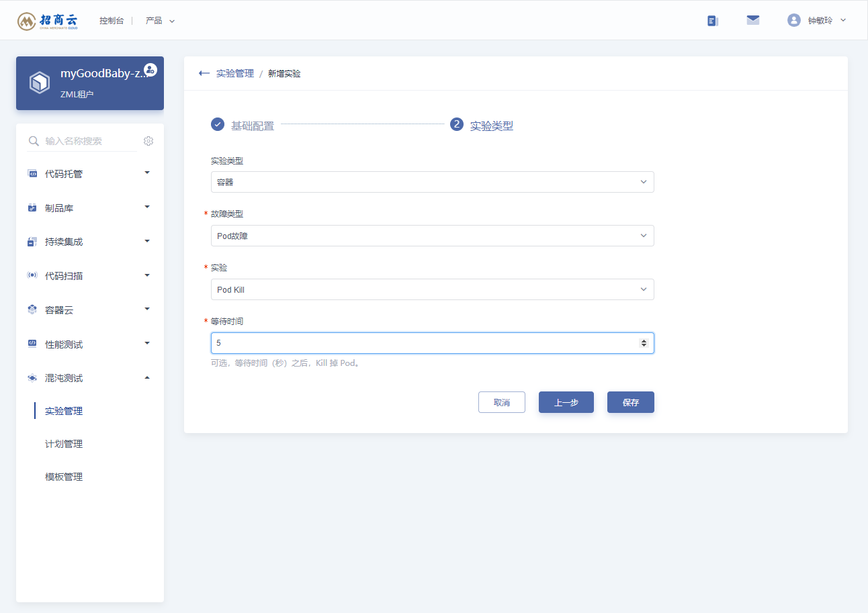868x613 pixels.
Task: Open the messages envelope icon
Action: coord(753,20)
